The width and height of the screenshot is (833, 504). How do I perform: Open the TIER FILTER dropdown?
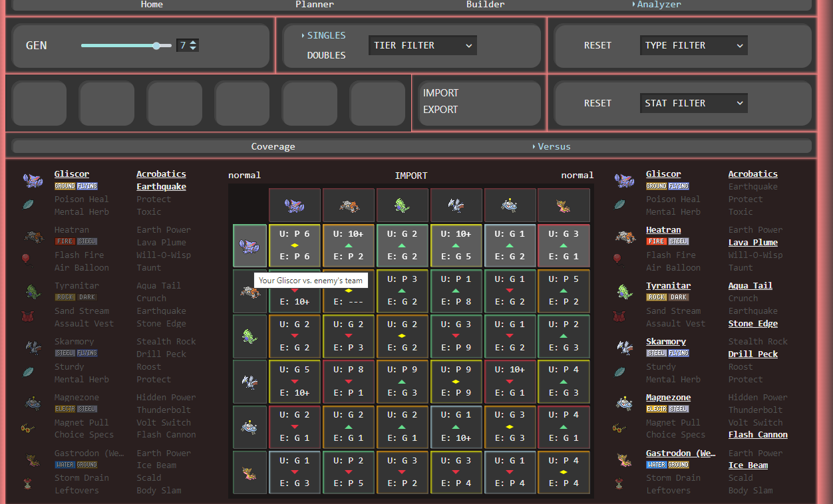(x=422, y=45)
